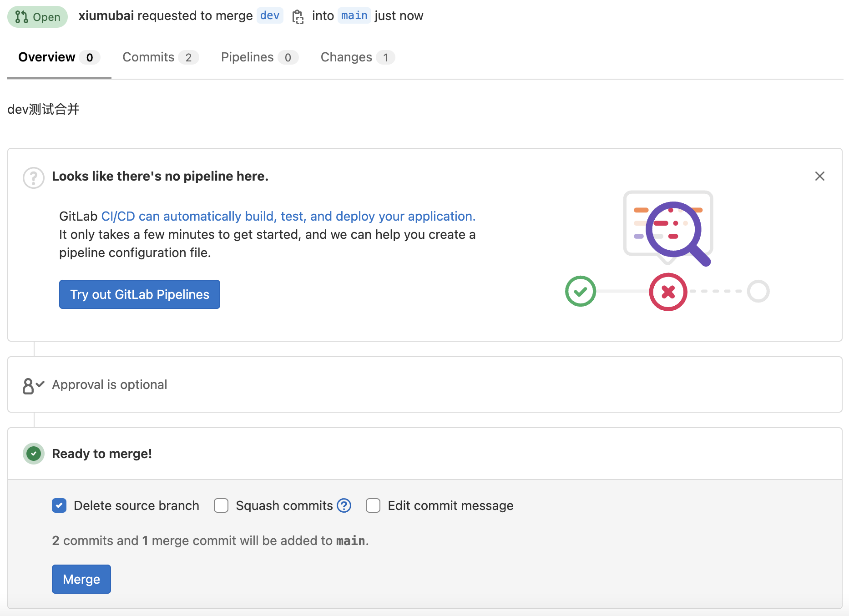Click the Squash commits help icon

coord(344,505)
